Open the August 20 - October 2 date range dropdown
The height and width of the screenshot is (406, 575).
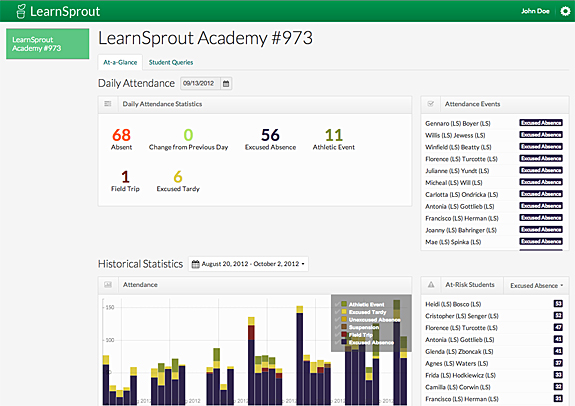point(248,264)
